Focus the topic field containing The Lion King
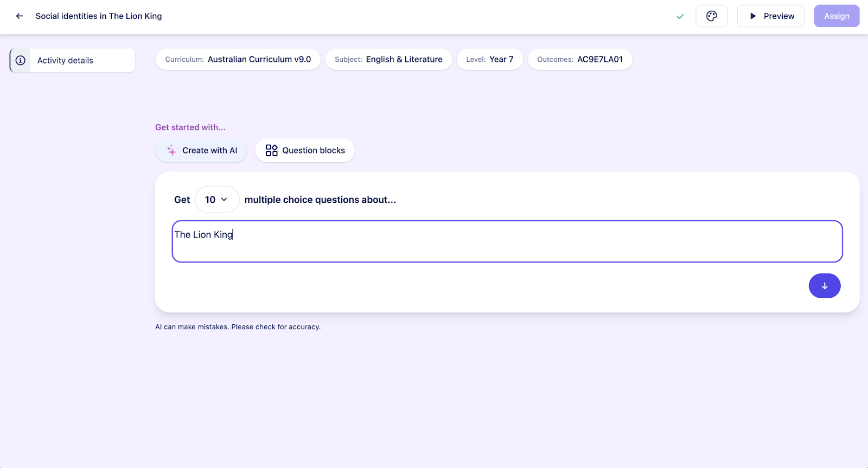 tap(507, 241)
